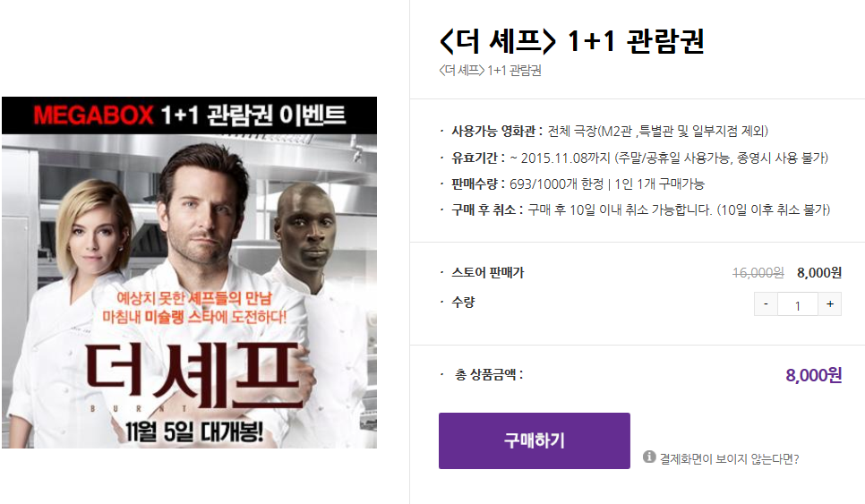Click the quantity field showing 1

point(798,303)
